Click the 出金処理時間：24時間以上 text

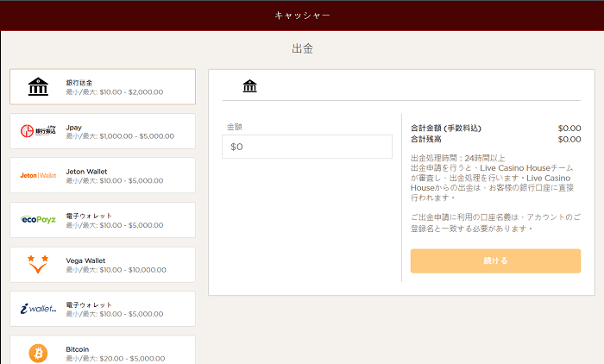pos(457,159)
